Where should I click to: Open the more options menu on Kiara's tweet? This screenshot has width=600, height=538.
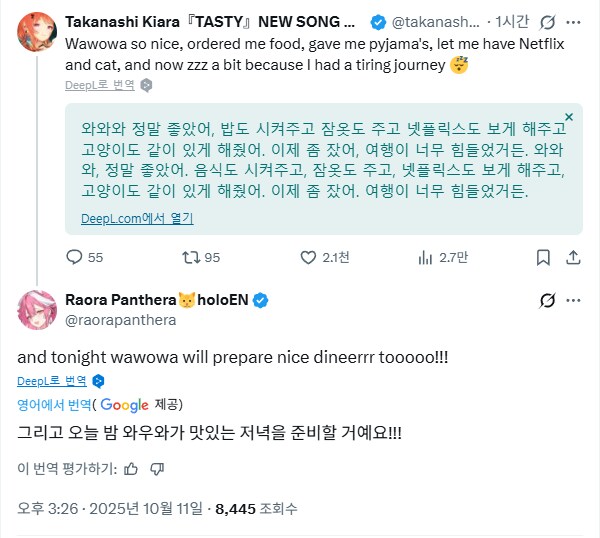(575, 21)
